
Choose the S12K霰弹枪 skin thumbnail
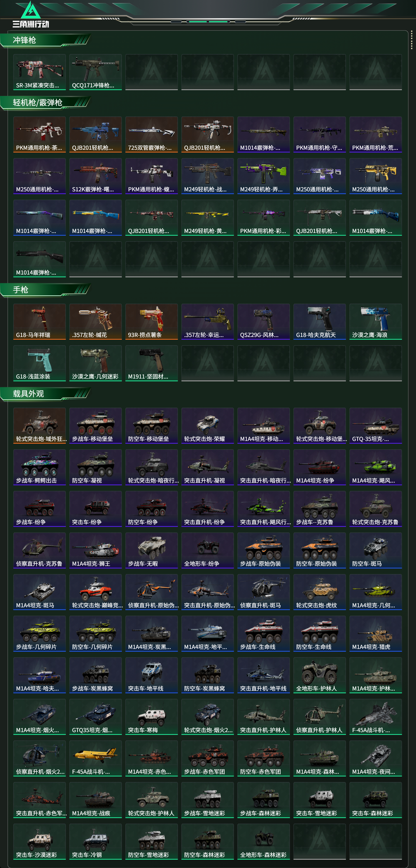[96, 176]
